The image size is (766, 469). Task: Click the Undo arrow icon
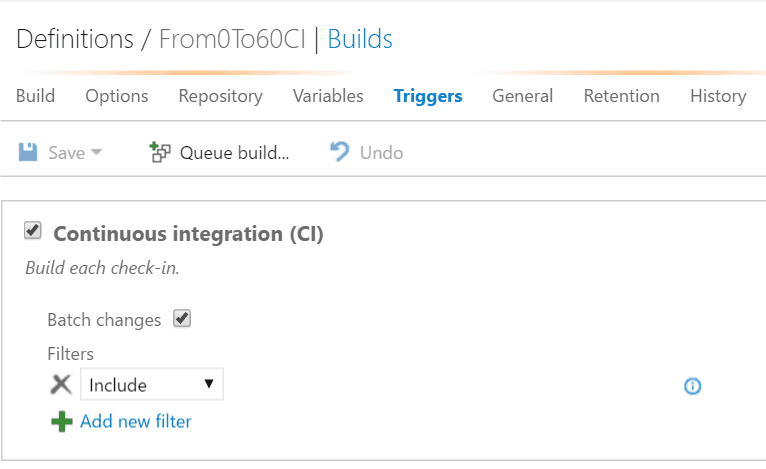[340, 151]
